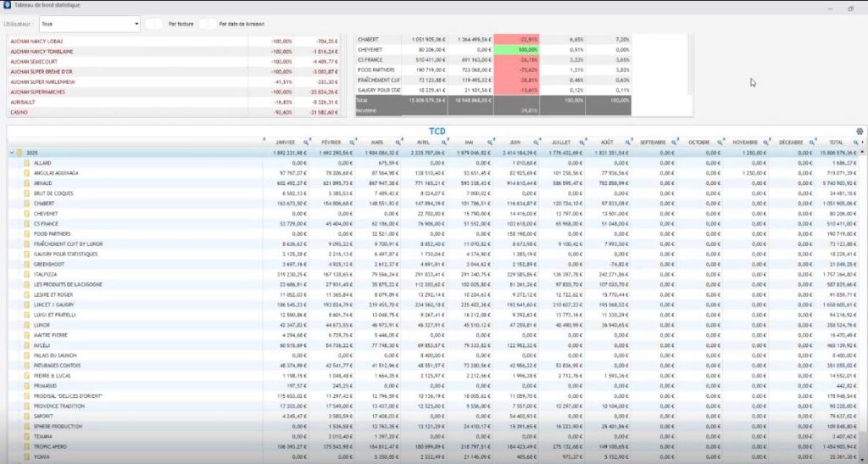Click AUCHAN NANCY LOBAU in client list
The width and height of the screenshot is (868, 464).
click(36, 42)
